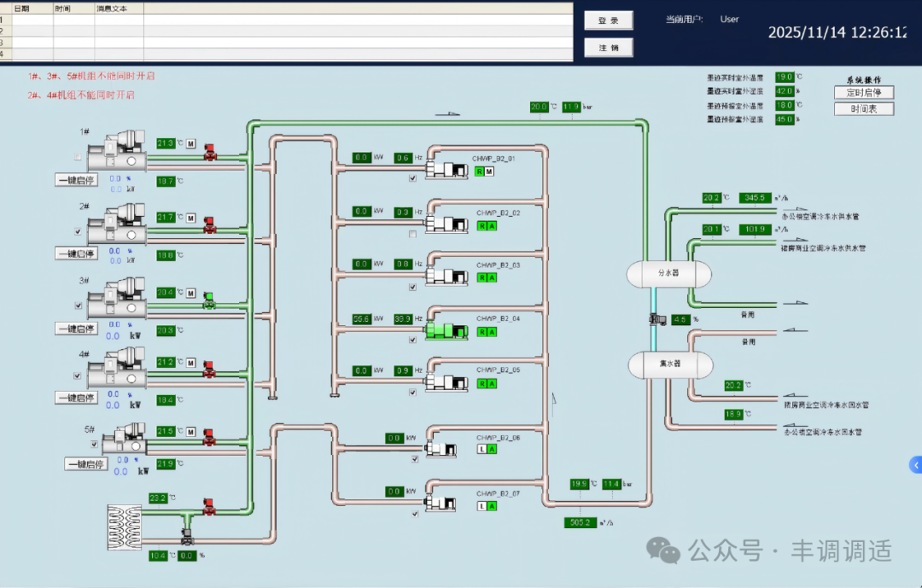Click the 55.6 kW value of CHWP_B2_04
Image resolution: width=922 pixels, height=588 pixels.
click(x=361, y=318)
